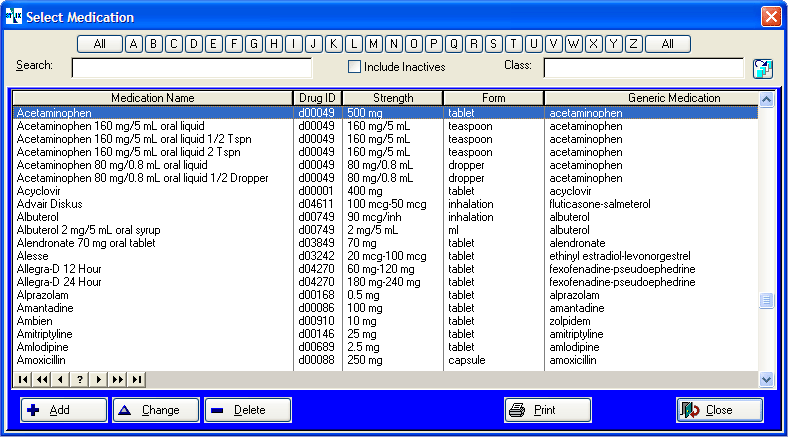Click the Change medication button
Viewport: 788px width, 437px height.
click(156, 410)
